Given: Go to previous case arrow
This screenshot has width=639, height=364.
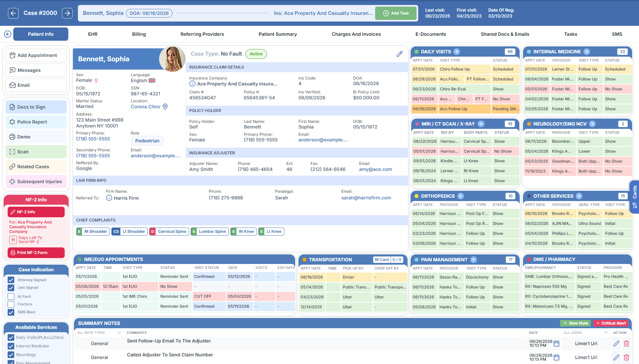Looking at the screenshot, I should [13, 13].
